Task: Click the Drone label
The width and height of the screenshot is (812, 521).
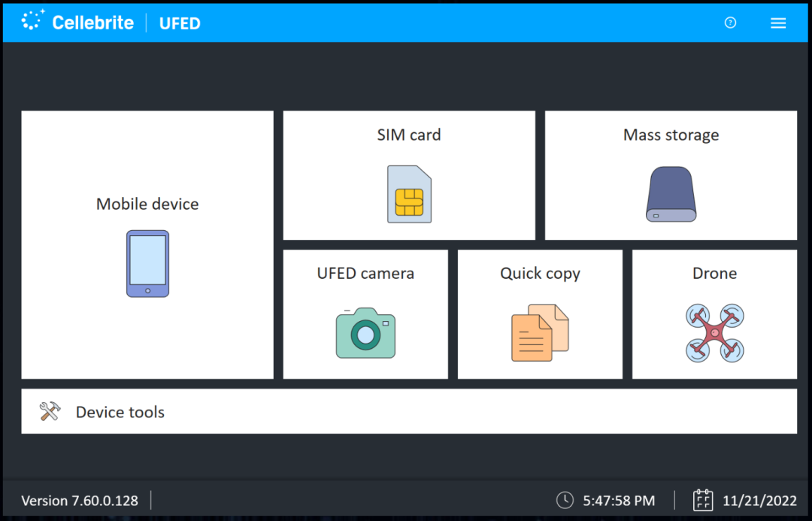Action: click(x=715, y=274)
